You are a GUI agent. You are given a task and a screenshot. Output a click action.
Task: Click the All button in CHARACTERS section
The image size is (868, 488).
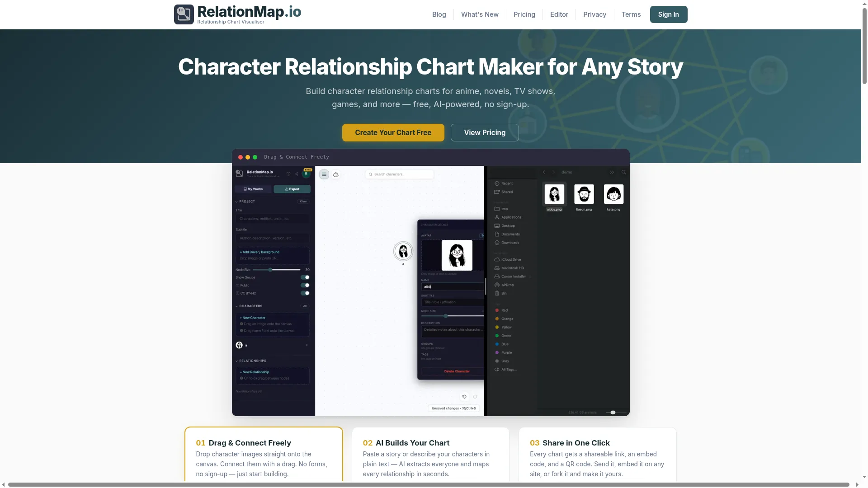coord(305,306)
